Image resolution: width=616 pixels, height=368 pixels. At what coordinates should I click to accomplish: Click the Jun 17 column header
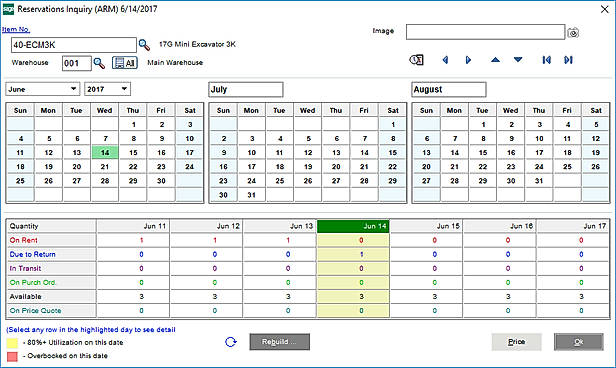tap(573, 226)
